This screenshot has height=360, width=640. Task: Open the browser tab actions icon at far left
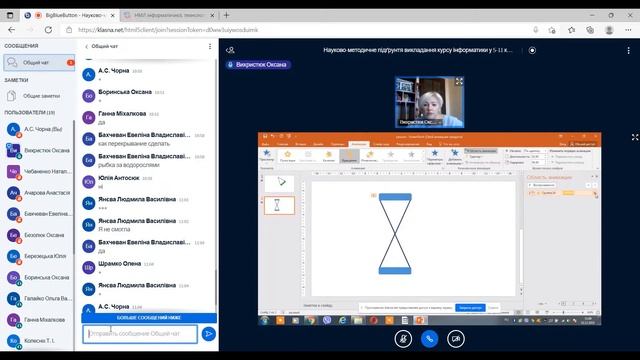[x=10, y=15]
